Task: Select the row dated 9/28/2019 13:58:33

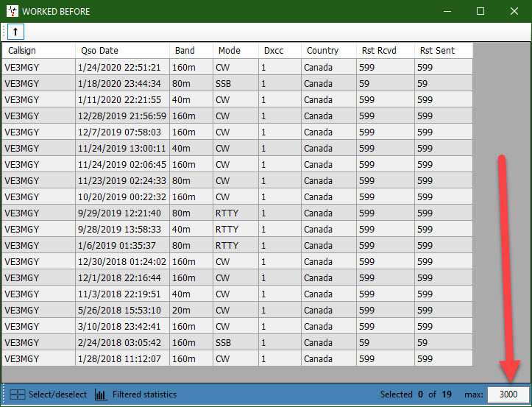Action: (x=237, y=230)
